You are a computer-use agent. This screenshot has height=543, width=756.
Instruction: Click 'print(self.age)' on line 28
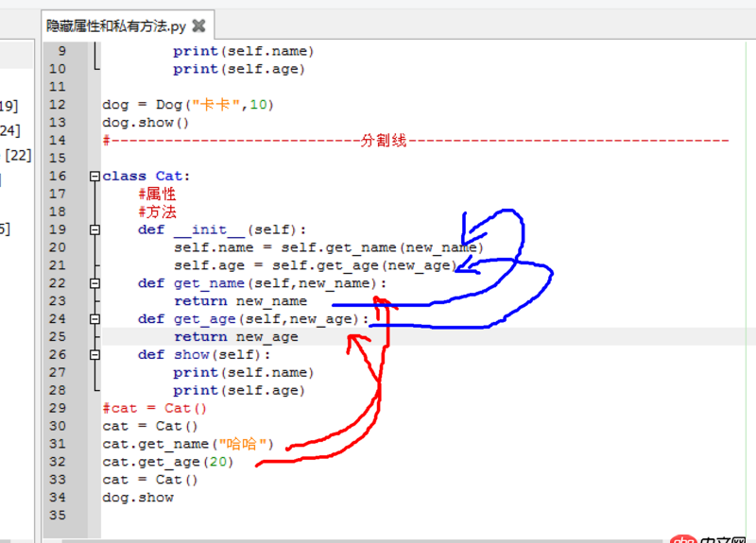(x=239, y=390)
